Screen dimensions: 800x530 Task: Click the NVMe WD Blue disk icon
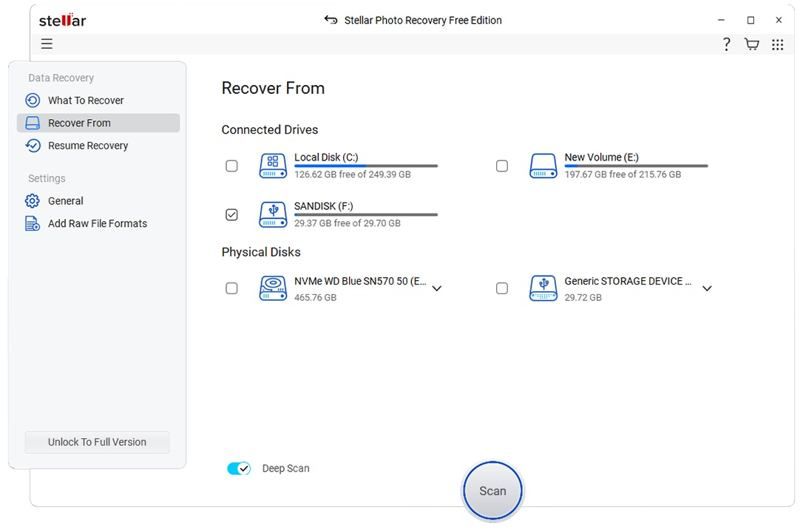click(x=273, y=288)
